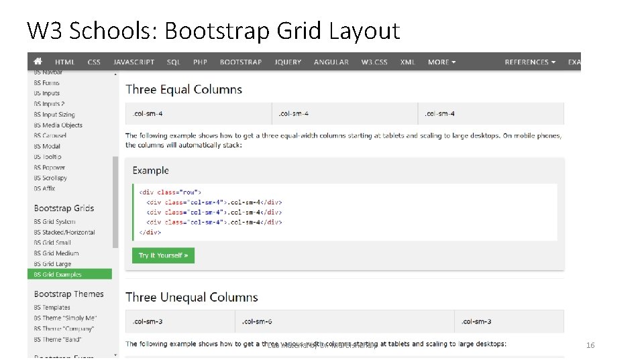Click the sidebar scroll-down arrow
Image resolution: width=644 pixels, height=362 pixels.
115,355
